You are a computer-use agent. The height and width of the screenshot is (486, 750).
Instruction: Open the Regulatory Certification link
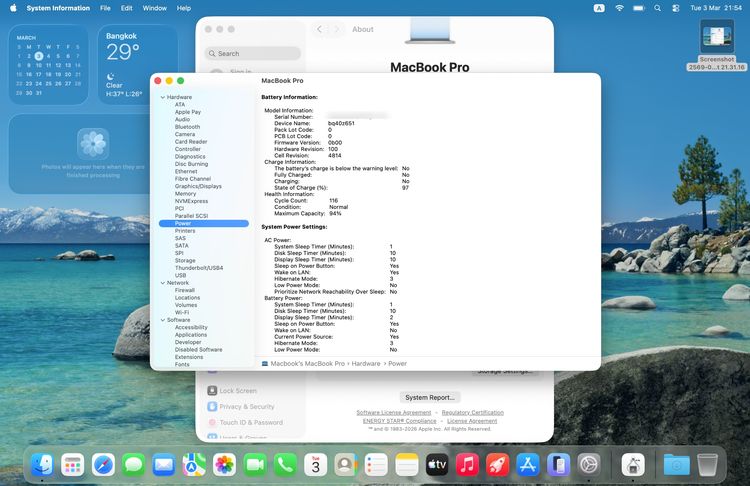point(473,412)
